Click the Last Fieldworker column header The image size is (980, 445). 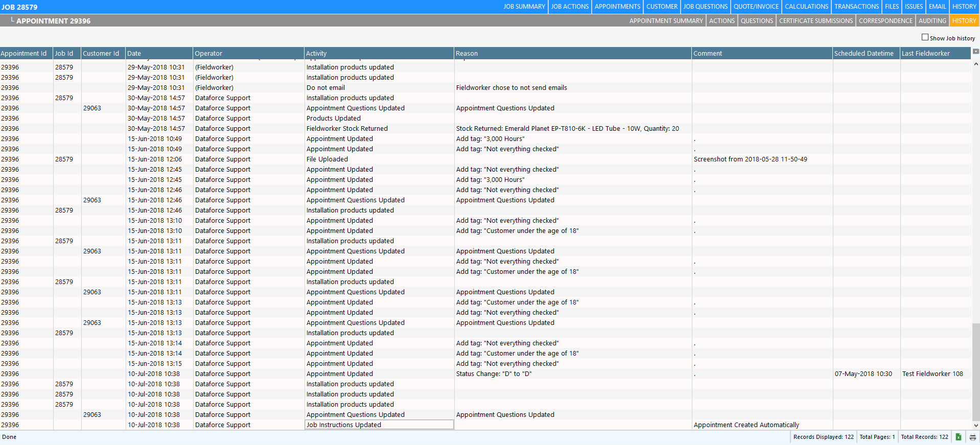point(935,54)
